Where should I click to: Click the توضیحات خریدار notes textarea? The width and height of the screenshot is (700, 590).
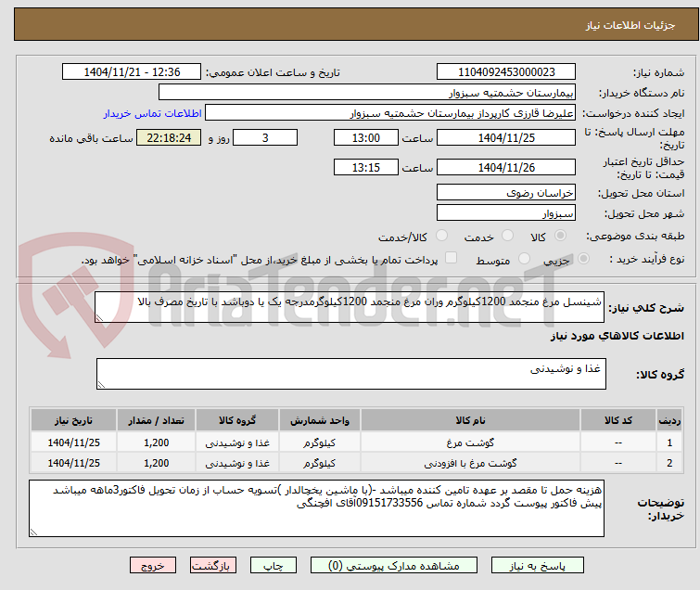point(316,508)
